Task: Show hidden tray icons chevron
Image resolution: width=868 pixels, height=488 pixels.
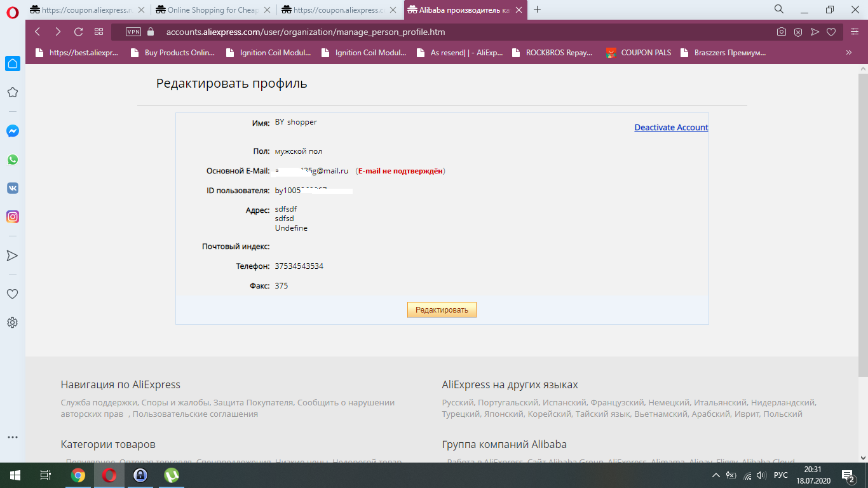Action: [716, 475]
